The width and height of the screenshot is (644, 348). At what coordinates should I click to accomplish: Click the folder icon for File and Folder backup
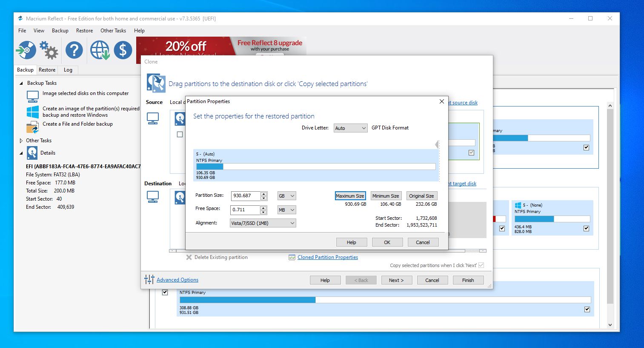[33, 127]
